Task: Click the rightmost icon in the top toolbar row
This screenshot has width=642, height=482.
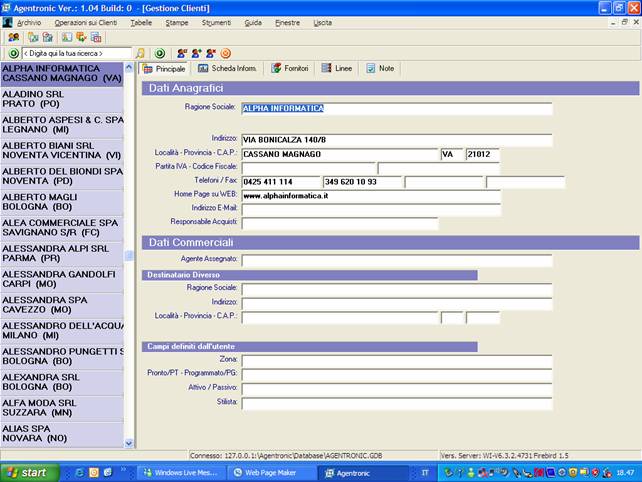Action: (x=96, y=37)
